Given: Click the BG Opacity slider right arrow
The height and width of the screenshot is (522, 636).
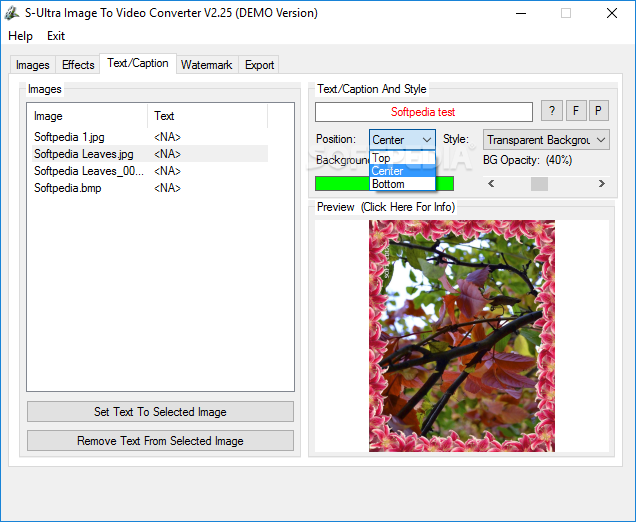Looking at the screenshot, I should pos(602,184).
